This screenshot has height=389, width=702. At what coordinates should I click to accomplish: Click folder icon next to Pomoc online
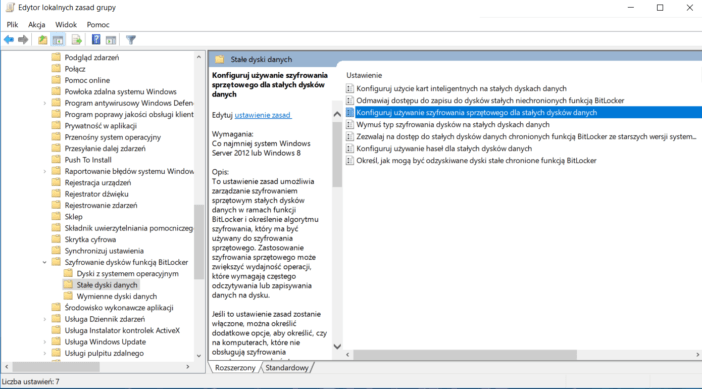coord(56,80)
